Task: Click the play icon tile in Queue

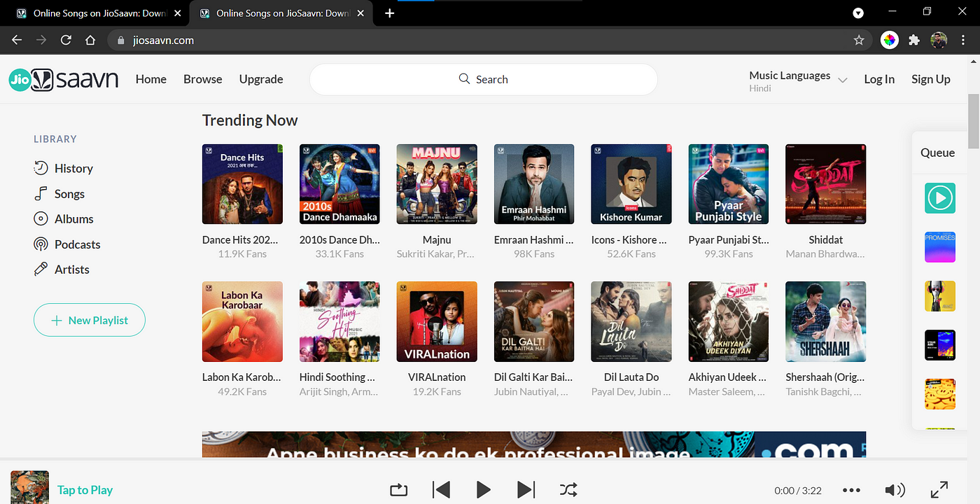Action: pyautogui.click(x=939, y=198)
